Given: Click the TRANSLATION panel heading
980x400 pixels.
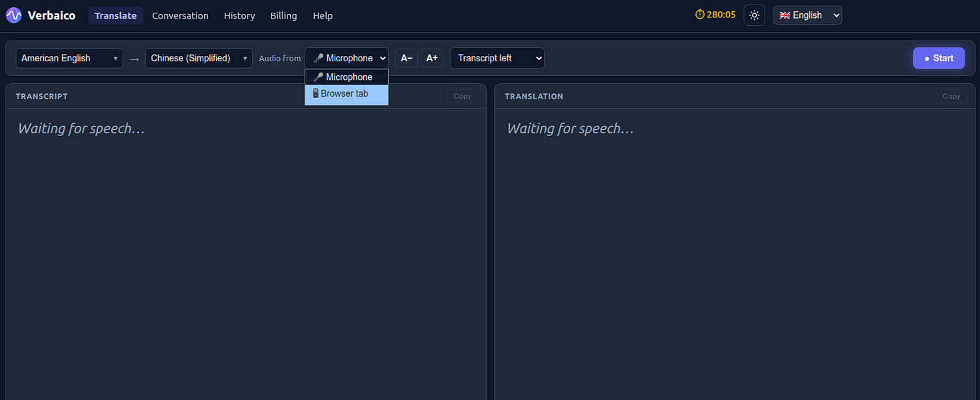Looking at the screenshot, I should coord(534,96).
